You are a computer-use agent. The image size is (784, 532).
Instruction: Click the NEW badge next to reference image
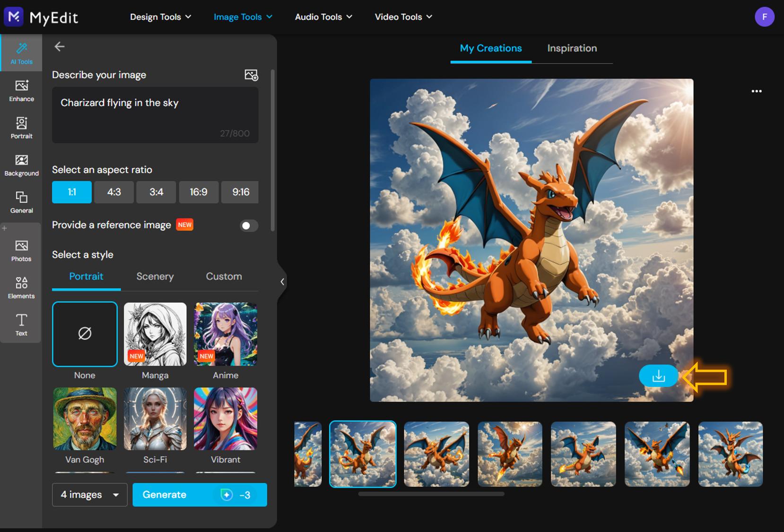point(185,225)
